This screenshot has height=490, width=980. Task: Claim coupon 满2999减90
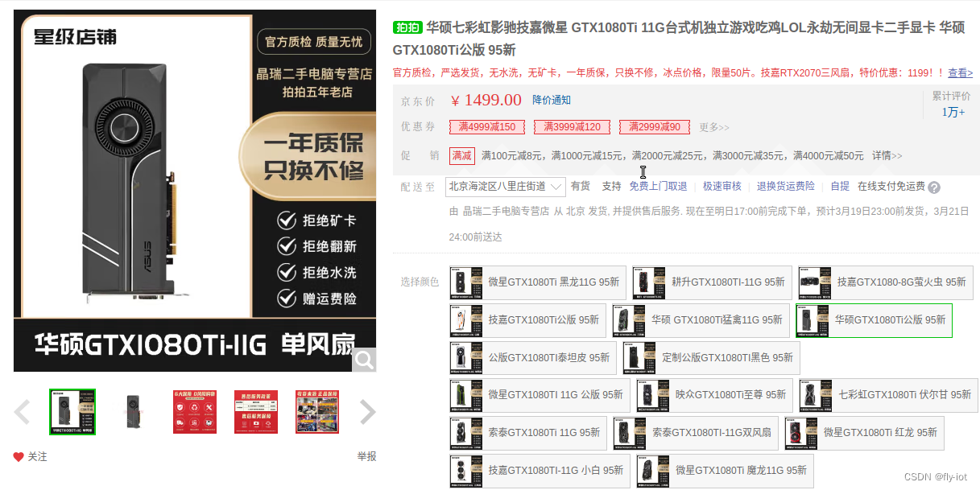click(x=655, y=127)
